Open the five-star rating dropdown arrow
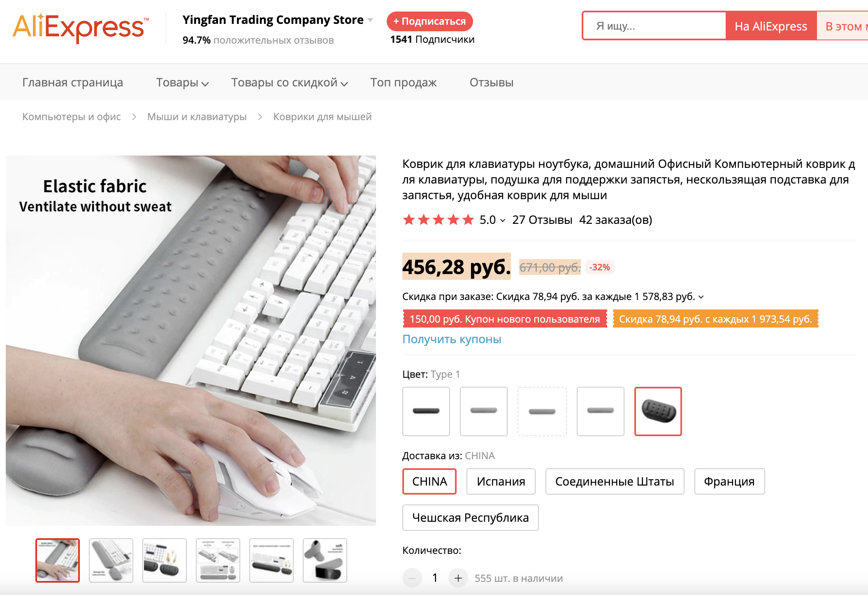This screenshot has width=868, height=595. (503, 221)
